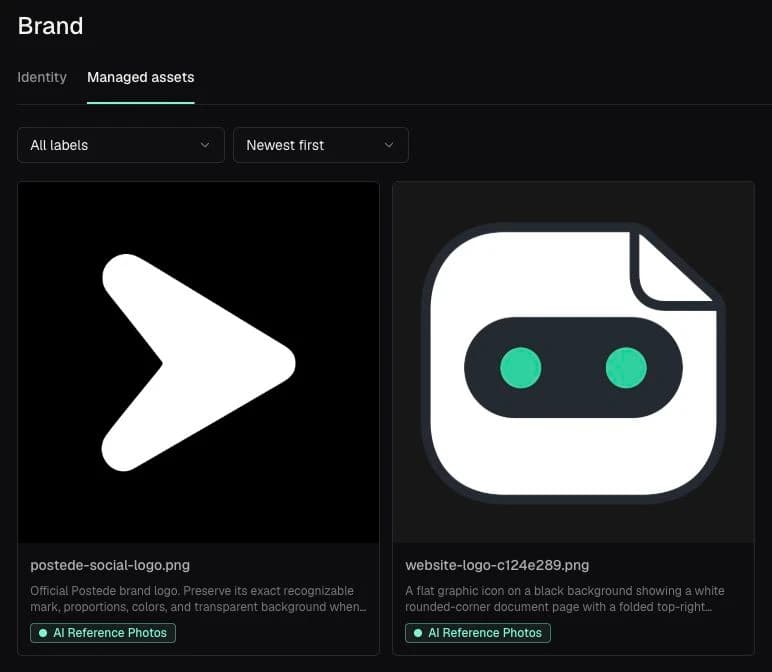Open the postede-social-logo.png thumbnail image
This screenshot has width=772, height=672.
click(x=198, y=362)
